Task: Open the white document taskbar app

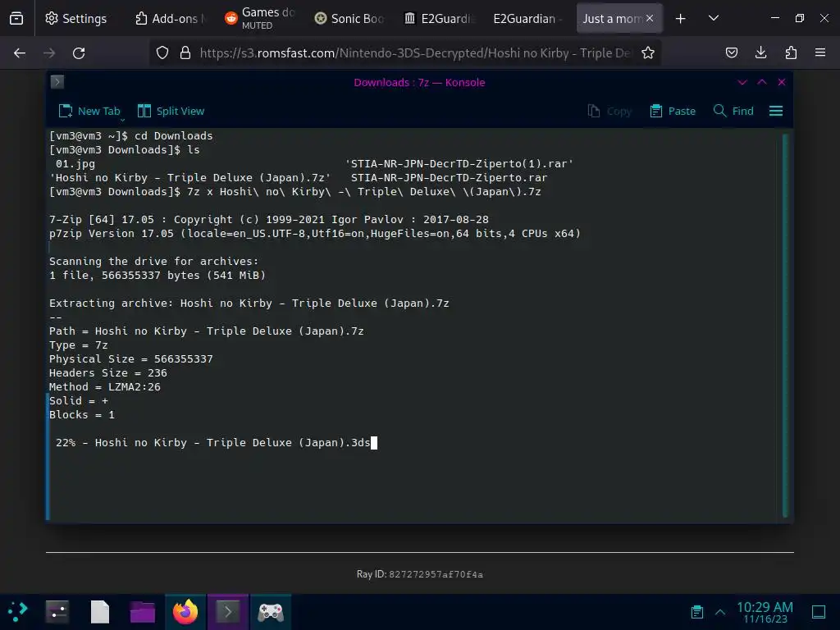Action: coord(100,612)
